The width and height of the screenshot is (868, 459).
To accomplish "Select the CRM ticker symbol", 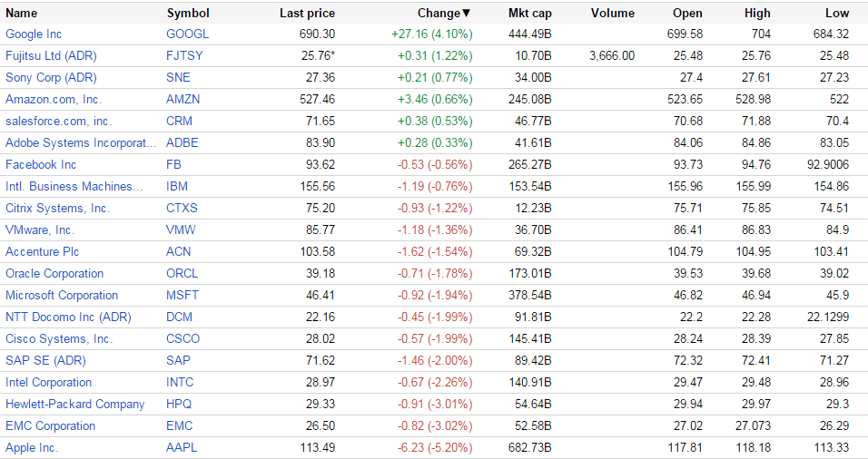I will (180, 121).
